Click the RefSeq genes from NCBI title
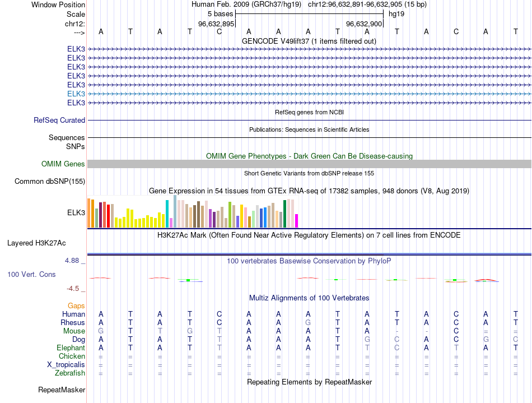 pyautogui.click(x=310, y=112)
